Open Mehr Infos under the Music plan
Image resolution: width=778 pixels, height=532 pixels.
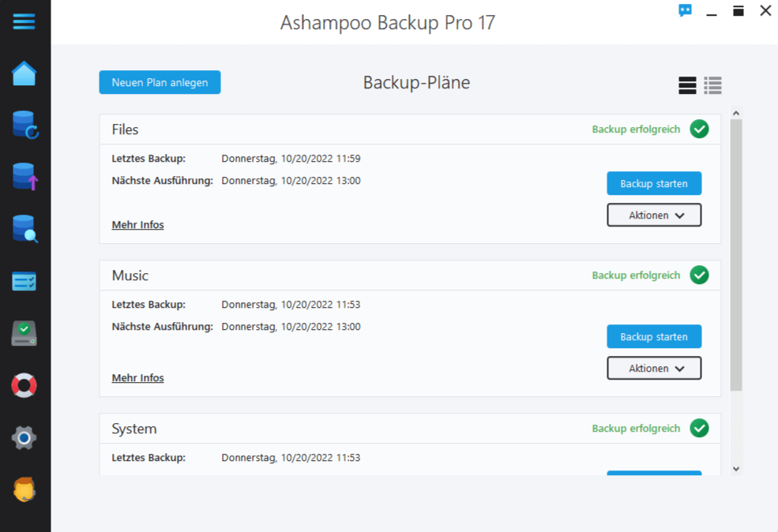pyautogui.click(x=137, y=377)
